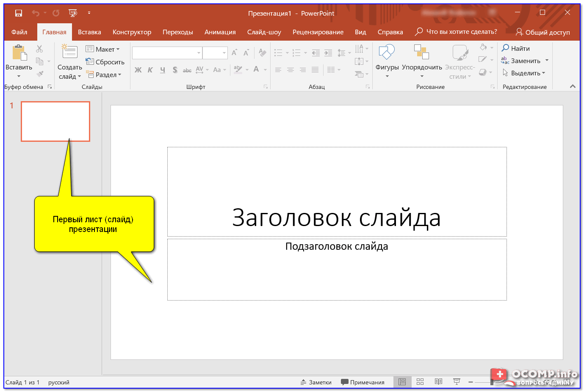Toggle strikethrough (abc) formatting
The height and width of the screenshot is (392, 584).
(x=187, y=70)
